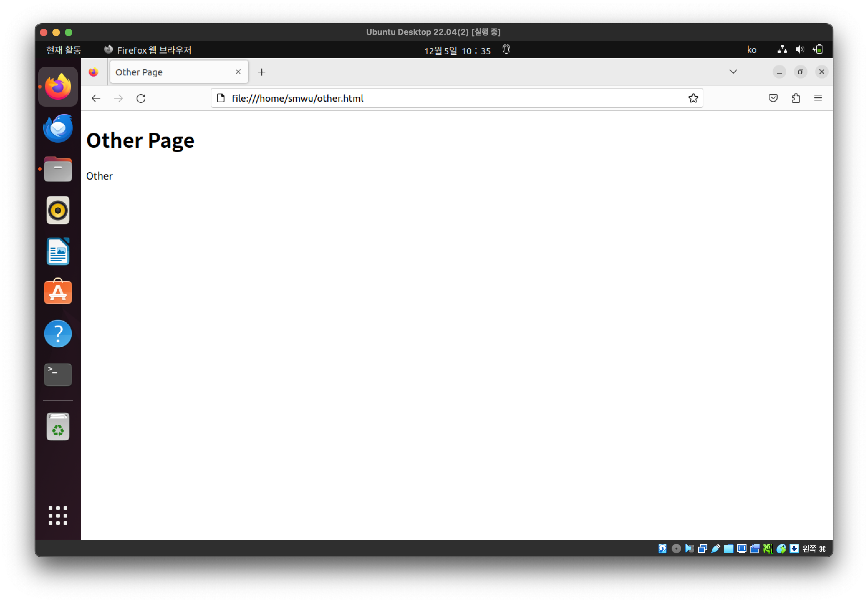Reload the current page
Image resolution: width=868 pixels, height=603 pixels.
click(141, 98)
